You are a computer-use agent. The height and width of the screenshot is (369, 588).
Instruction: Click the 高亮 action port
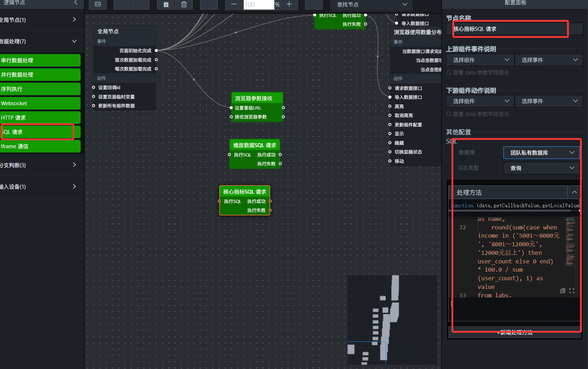[390, 106]
